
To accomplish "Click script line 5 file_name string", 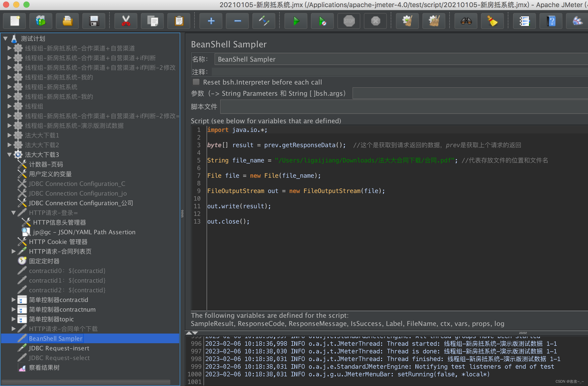I will point(365,160).
